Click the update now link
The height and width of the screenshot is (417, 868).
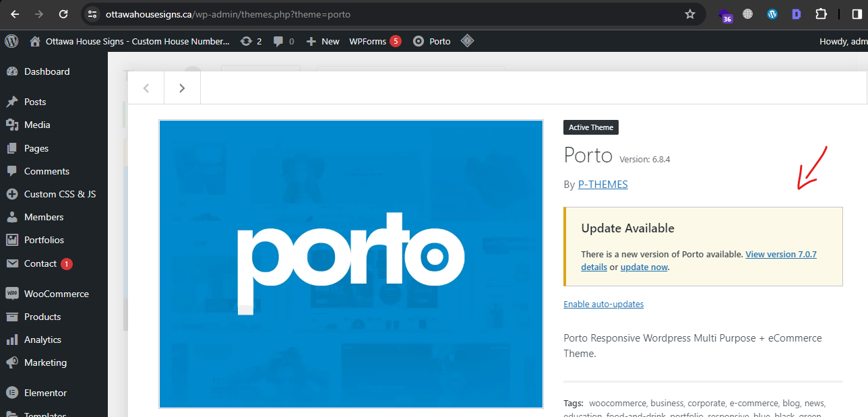pyautogui.click(x=644, y=267)
